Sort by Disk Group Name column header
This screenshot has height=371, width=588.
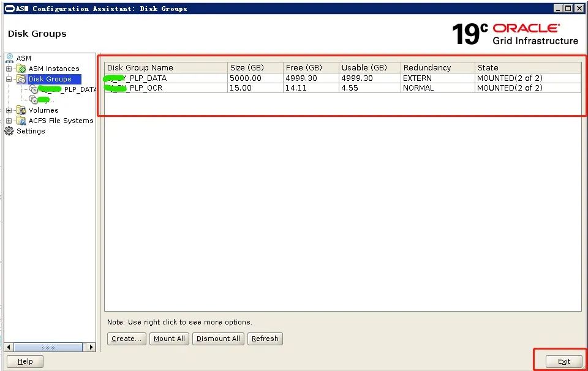[166, 68]
